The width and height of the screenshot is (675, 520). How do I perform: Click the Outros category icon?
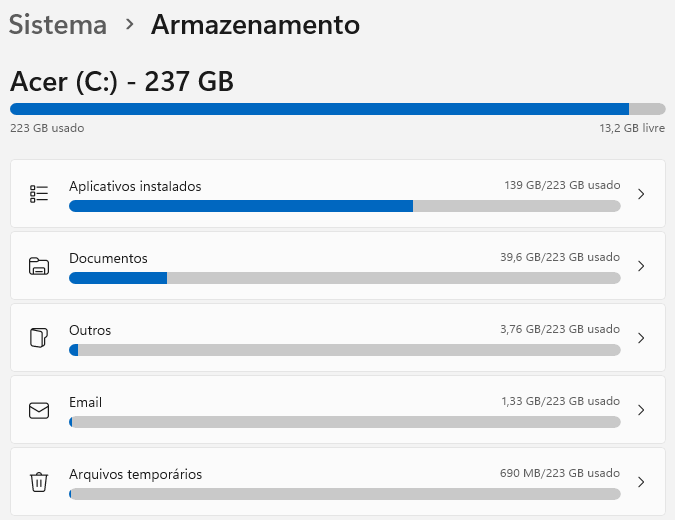[x=39, y=338]
